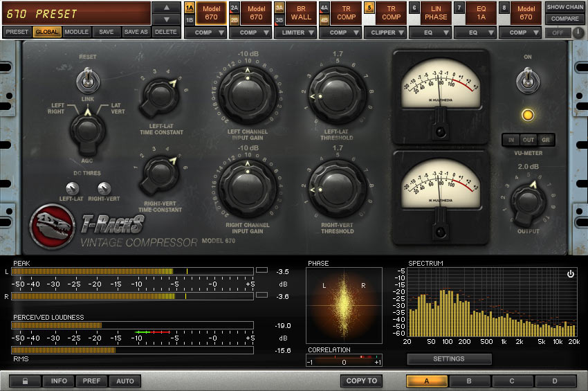588x391 pixels.
Task: Activate slot 6 in the chain
Action: coord(414,8)
